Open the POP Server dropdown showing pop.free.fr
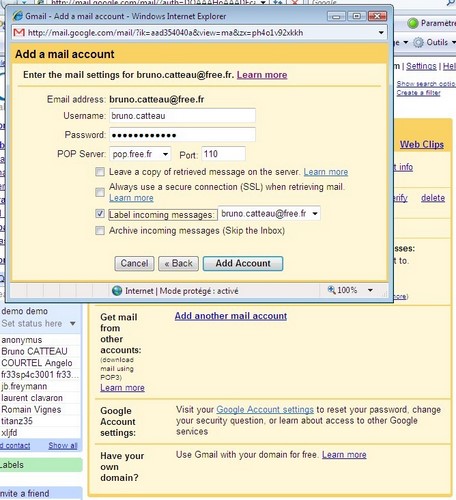 140,154
